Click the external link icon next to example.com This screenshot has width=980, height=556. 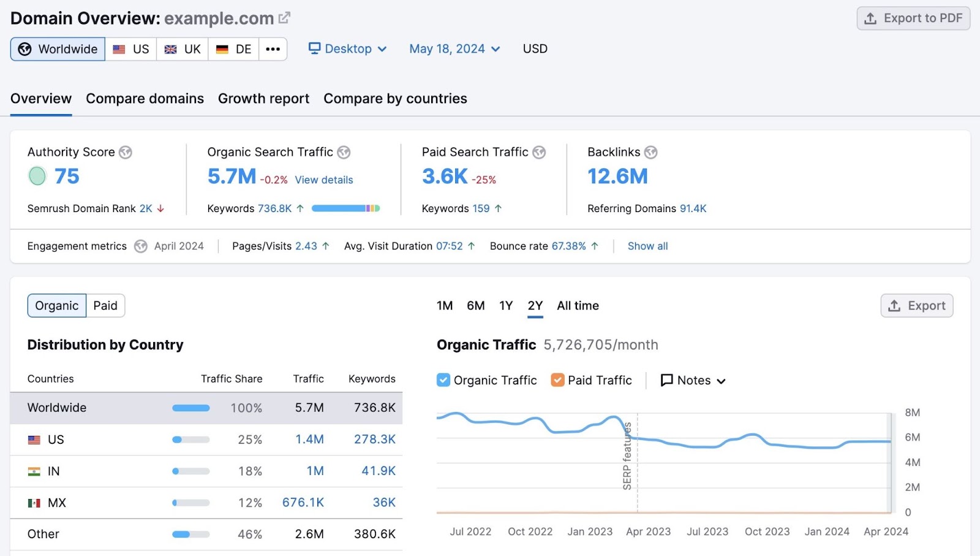click(x=283, y=17)
